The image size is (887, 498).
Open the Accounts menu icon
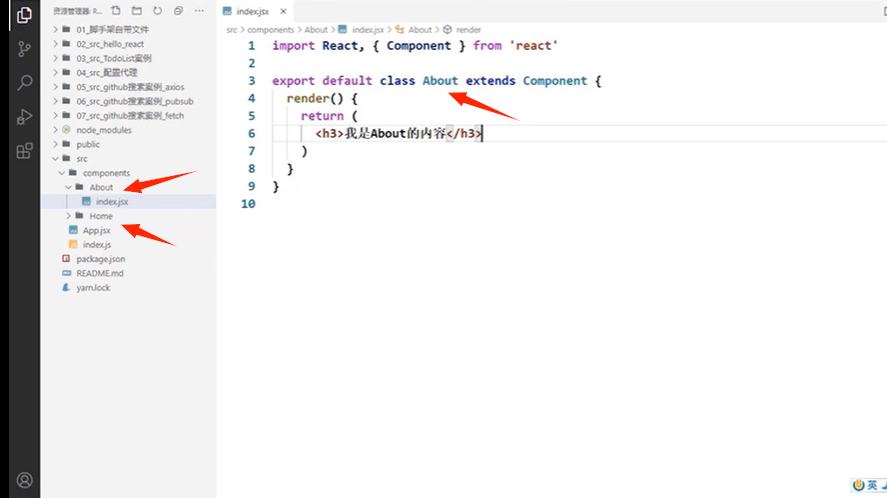(24, 480)
